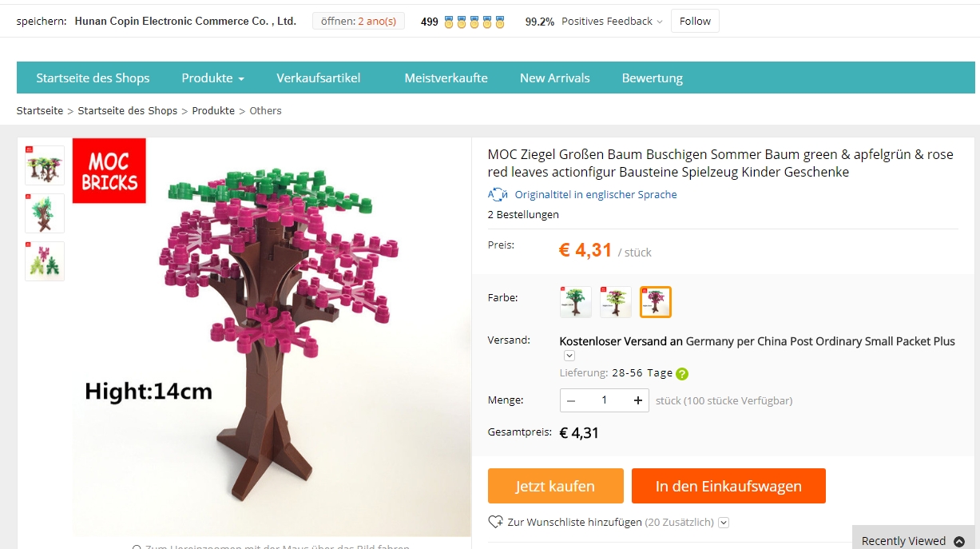Select the first tree thumbnail image
Viewport: 980px width, 549px height.
pos(45,165)
